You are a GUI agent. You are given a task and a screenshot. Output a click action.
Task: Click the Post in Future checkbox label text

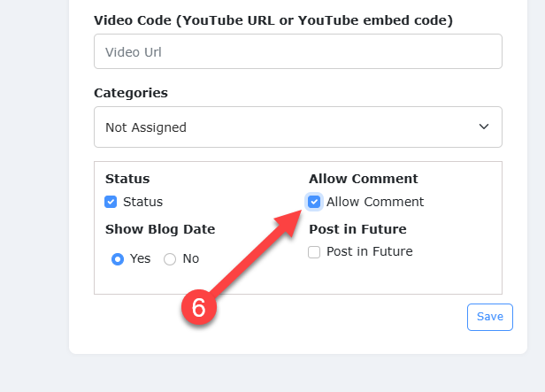tap(369, 252)
